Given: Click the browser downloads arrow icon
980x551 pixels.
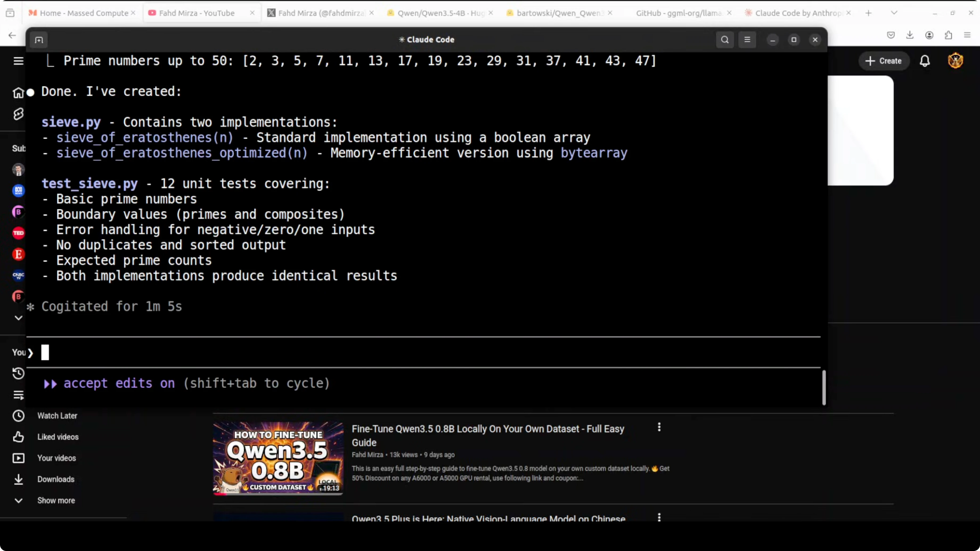Looking at the screenshot, I should click(910, 35).
